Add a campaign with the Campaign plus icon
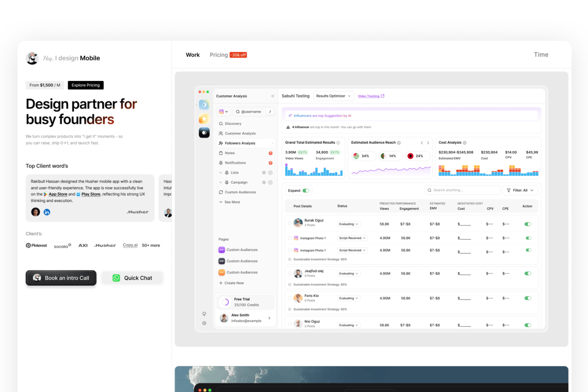588x392 pixels. point(270,183)
